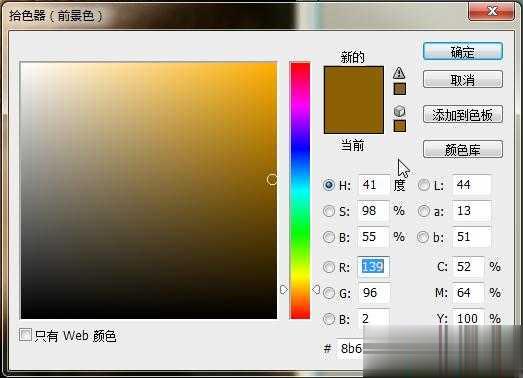Click the 取消 button
The width and height of the screenshot is (523, 378).
[x=463, y=80]
